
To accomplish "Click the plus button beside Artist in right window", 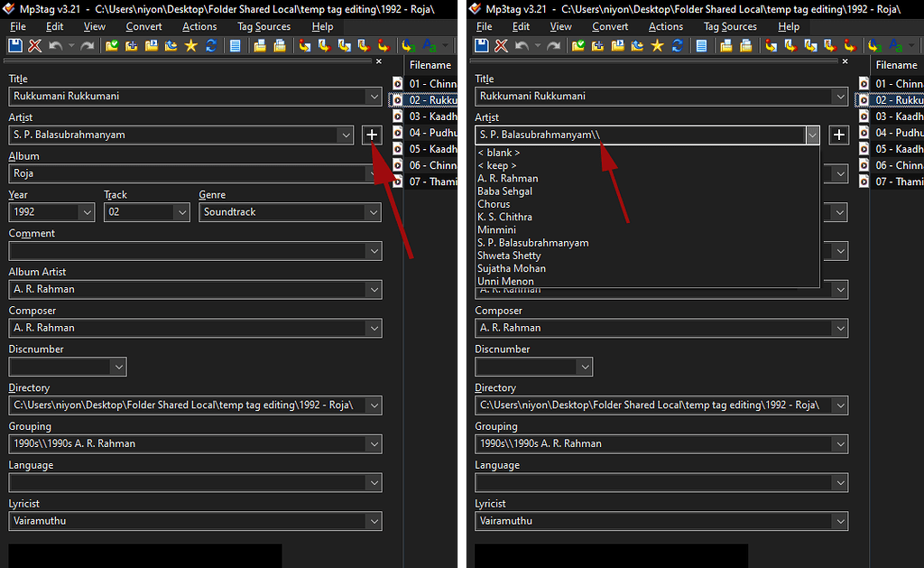I will (x=838, y=135).
